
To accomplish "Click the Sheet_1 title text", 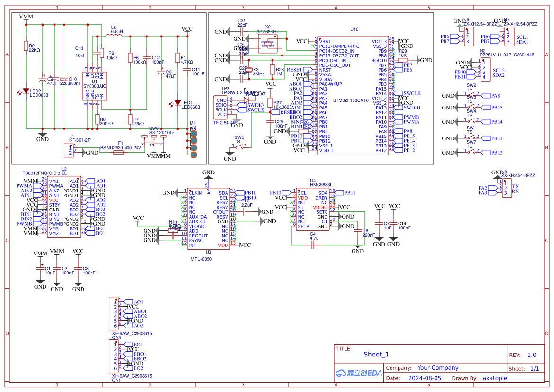I will (376, 354).
